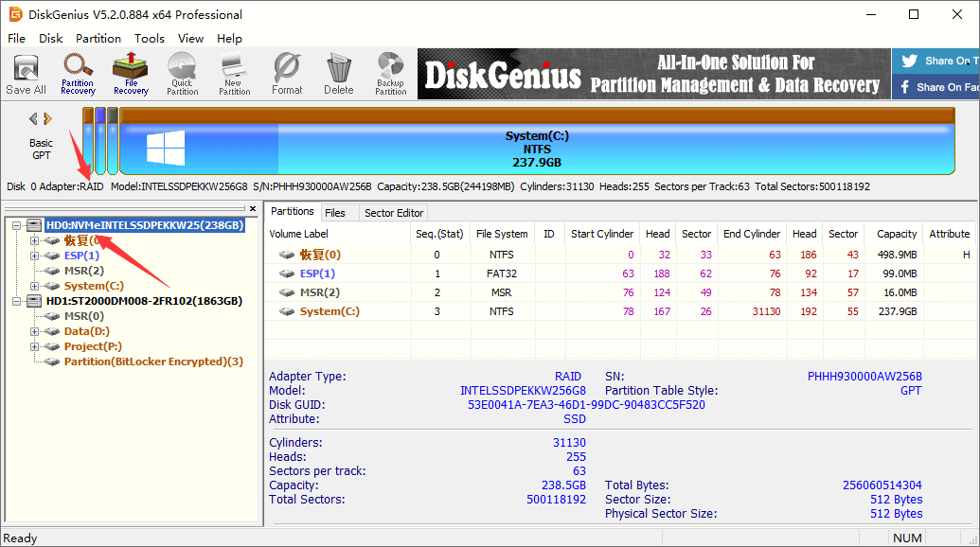The height and width of the screenshot is (547, 980).
Task: Click the HD1 ST2000DM008 disk icon in tree
Action: [34, 301]
